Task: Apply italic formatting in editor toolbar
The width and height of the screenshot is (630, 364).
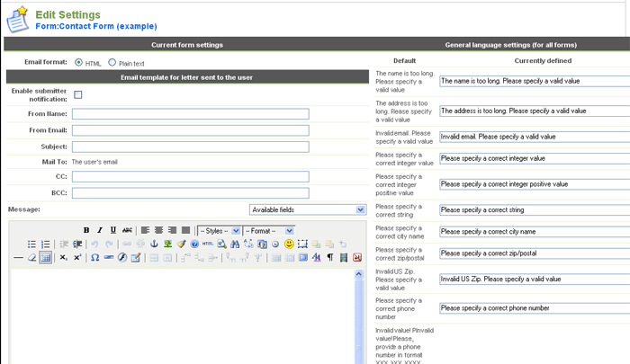Action: tap(100, 230)
